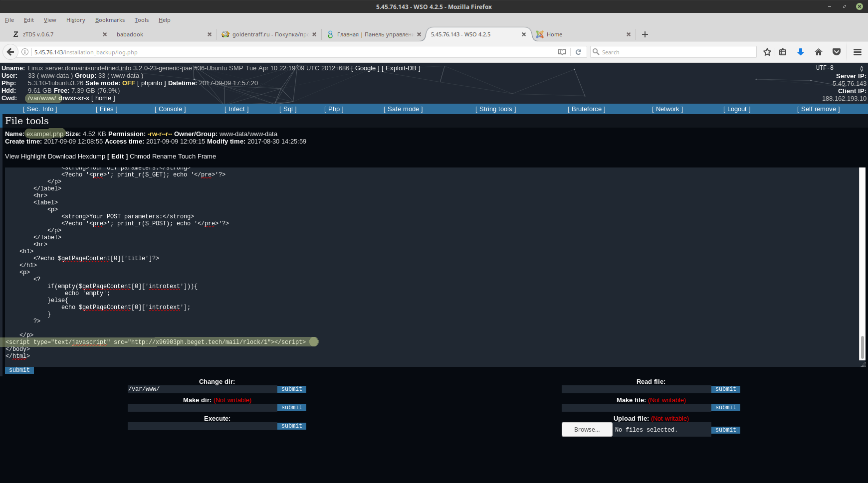The image size is (868, 483).
Task: Open the Php section
Action: pos(334,109)
